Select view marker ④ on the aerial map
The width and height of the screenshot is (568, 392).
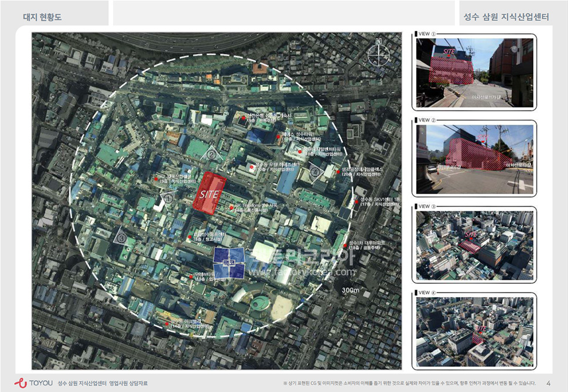(316, 171)
